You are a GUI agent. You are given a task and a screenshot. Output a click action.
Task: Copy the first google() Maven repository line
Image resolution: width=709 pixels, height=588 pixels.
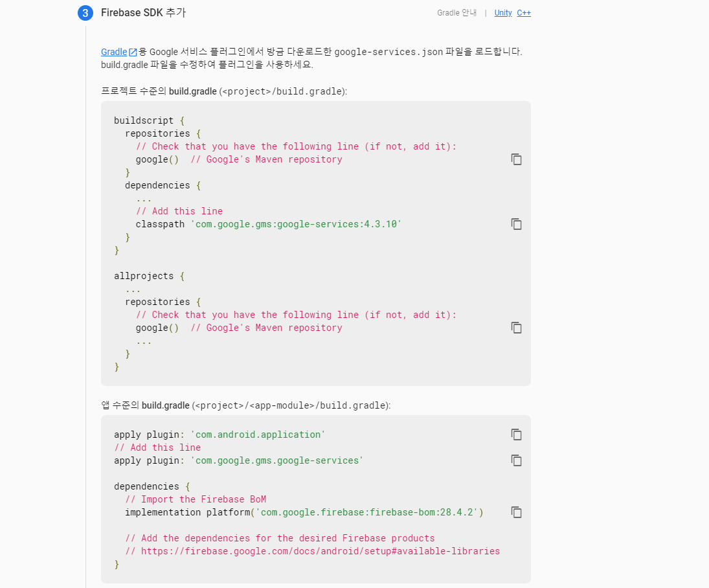click(x=517, y=159)
